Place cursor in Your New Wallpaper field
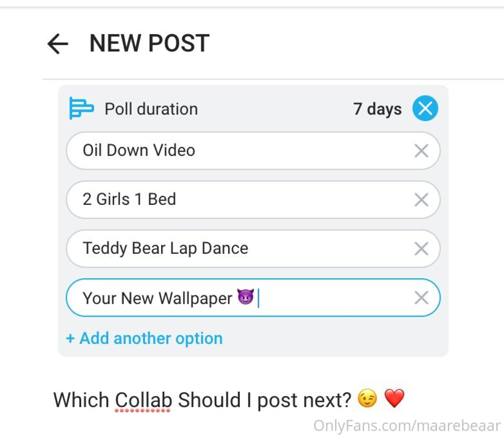 pos(325,298)
